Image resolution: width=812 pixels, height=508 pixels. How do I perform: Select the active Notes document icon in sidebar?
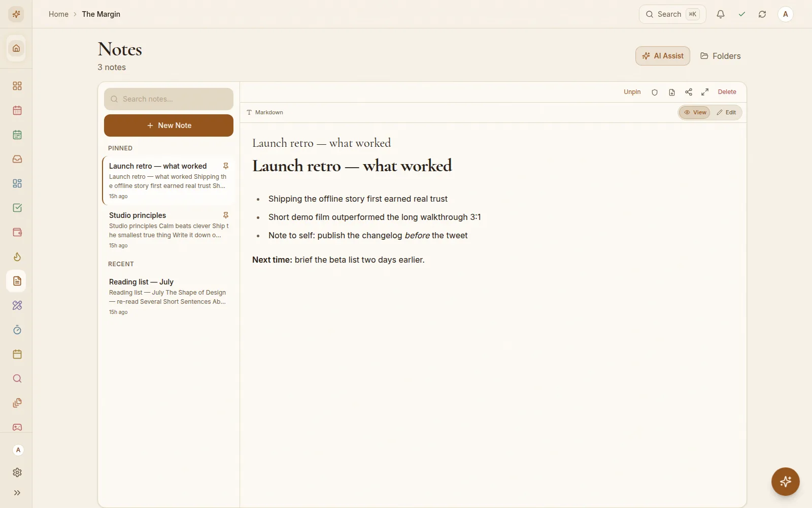[x=17, y=281]
